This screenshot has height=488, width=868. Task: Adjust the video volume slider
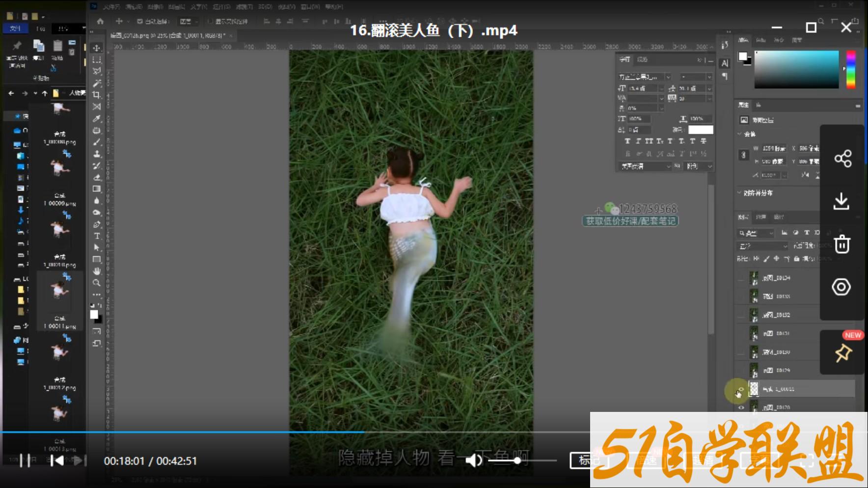[x=522, y=461]
